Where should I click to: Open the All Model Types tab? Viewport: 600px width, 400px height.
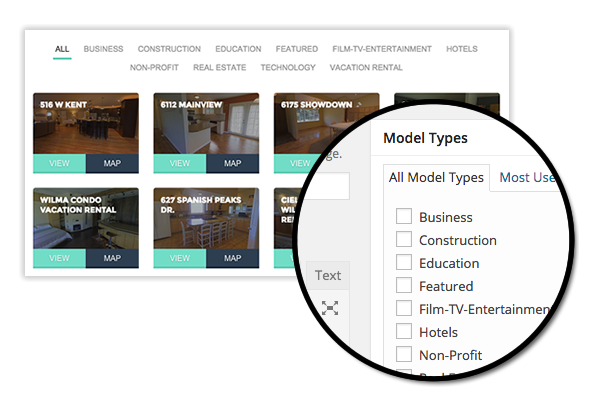pyautogui.click(x=436, y=178)
